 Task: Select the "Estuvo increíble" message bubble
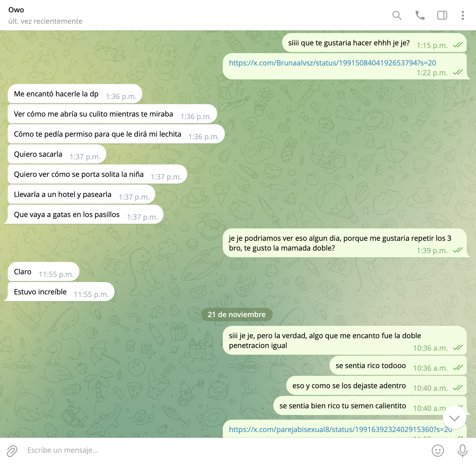[x=61, y=292]
